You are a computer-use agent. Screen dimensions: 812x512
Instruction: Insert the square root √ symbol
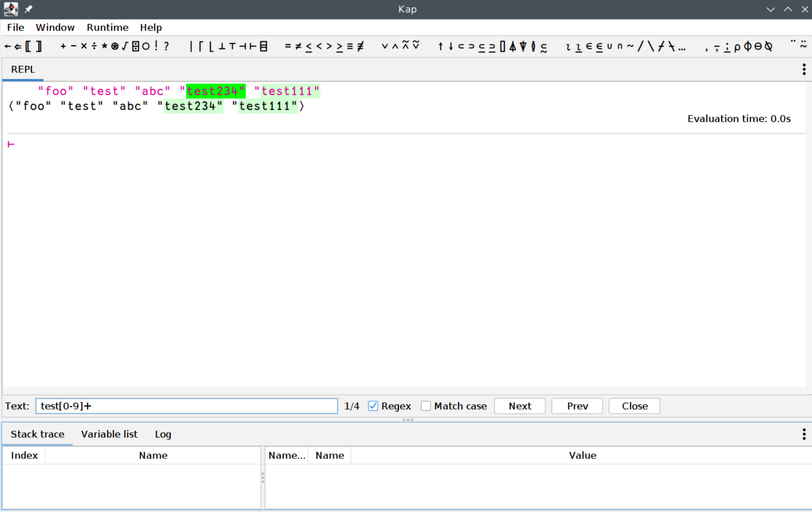(125, 46)
